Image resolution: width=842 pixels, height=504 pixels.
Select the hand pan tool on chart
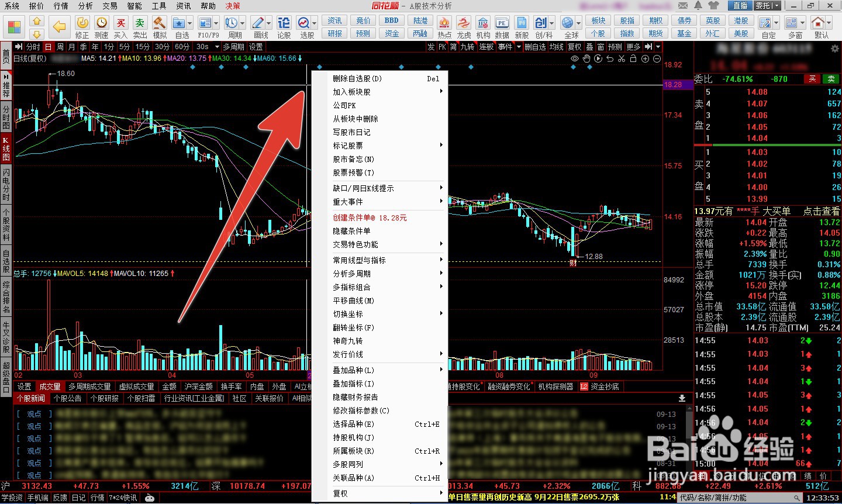[x=586, y=58]
